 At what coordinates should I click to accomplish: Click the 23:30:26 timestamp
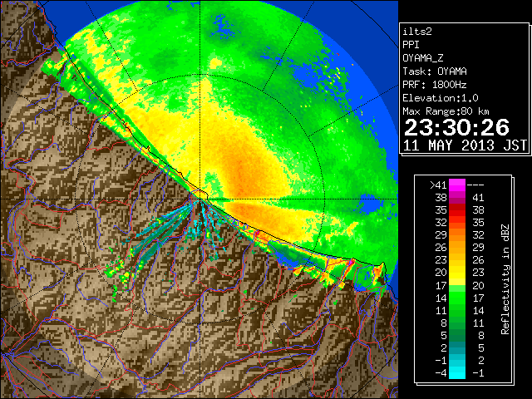click(x=456, y=127)
